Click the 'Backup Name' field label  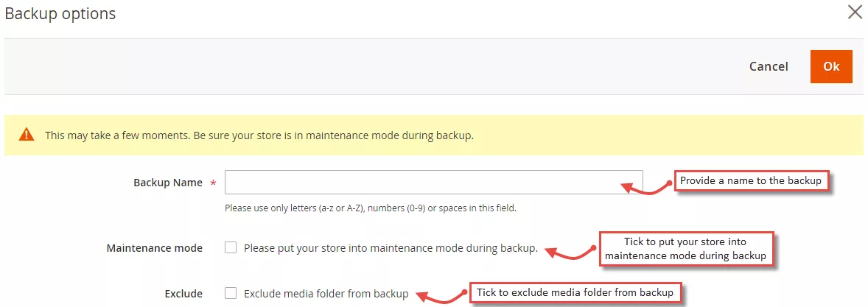point(167,183)
